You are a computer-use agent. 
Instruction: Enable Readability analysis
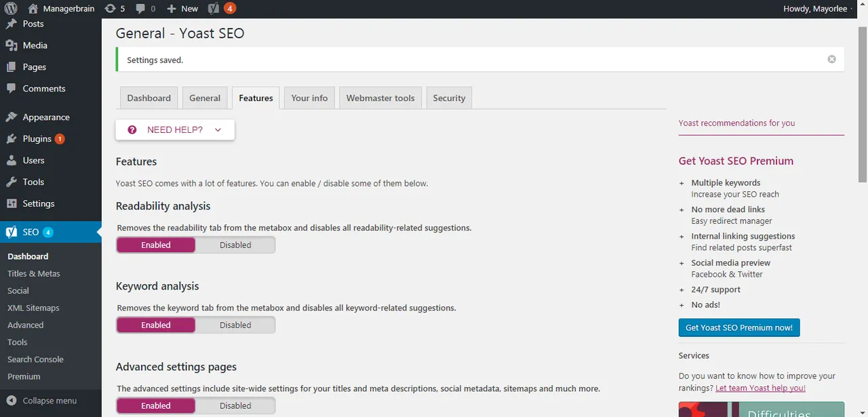156,245
